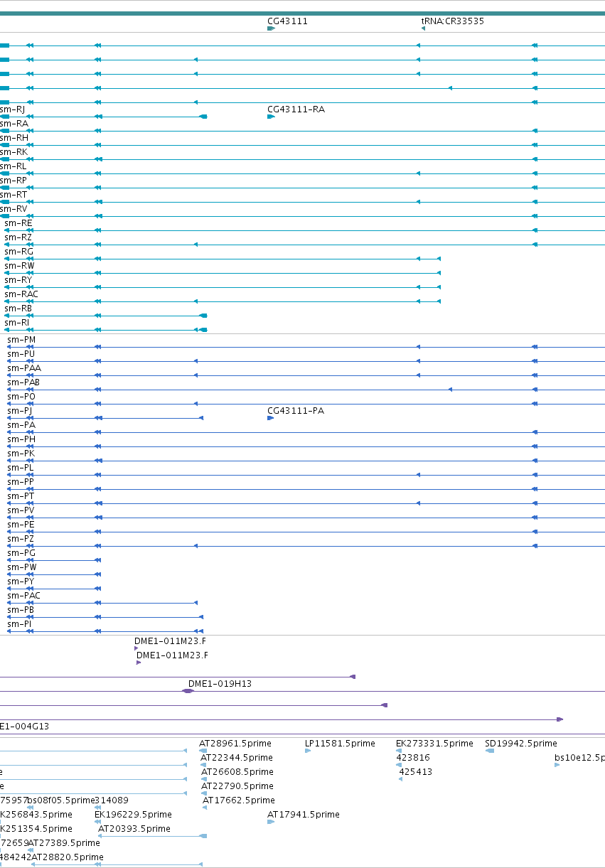Click the sm-PB protein label
This screenshot has height=868, width=605.
pyautogui.click(x=21, y=610)
